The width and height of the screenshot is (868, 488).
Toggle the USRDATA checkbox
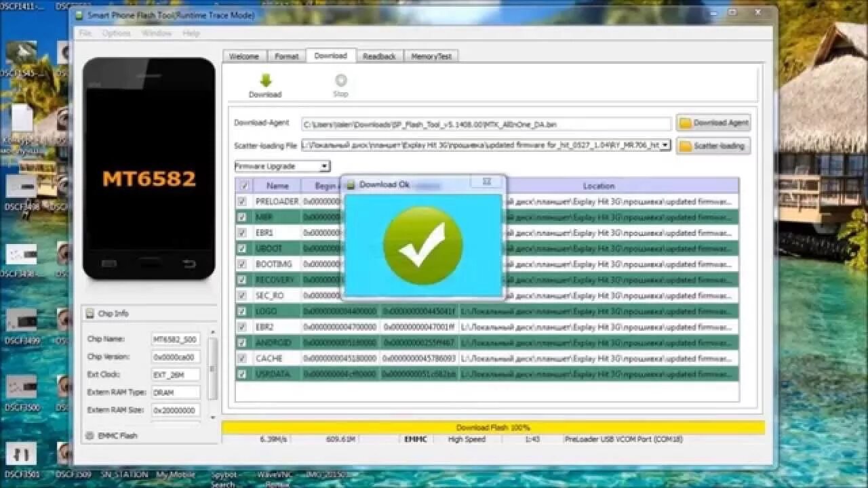click(241, 373)
